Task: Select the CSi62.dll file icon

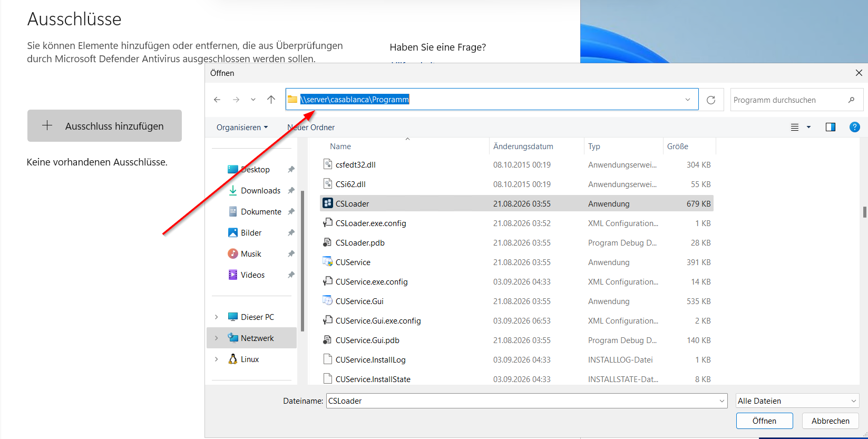Action: pos(327,184)
